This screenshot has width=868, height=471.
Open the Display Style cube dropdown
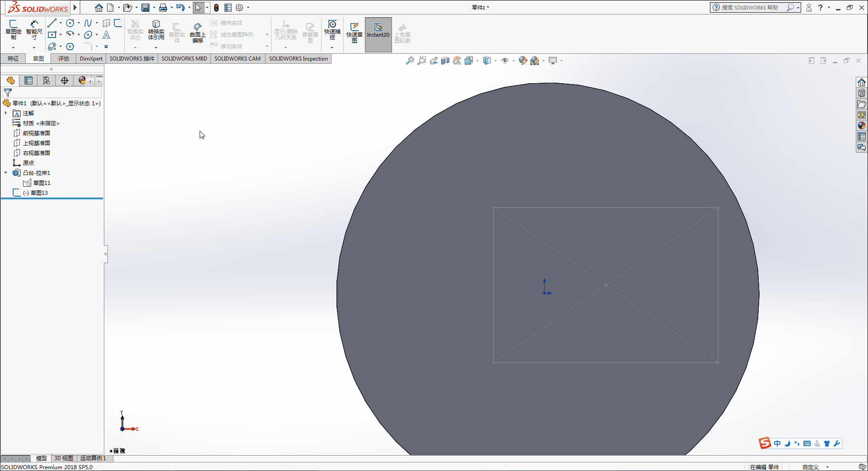tap(495, 61)
